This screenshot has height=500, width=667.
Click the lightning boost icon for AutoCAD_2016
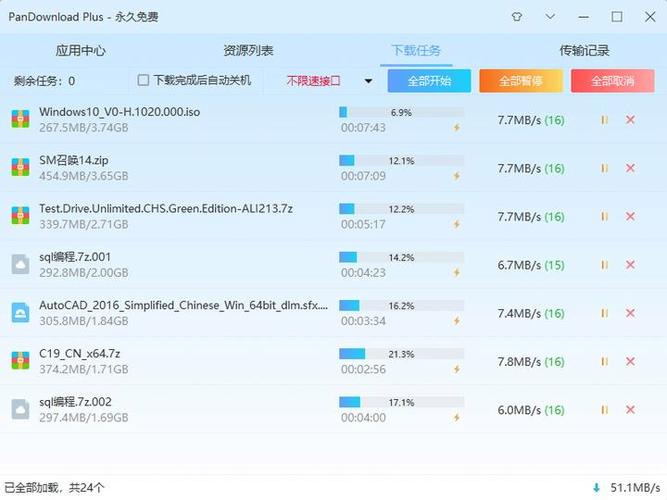click(456, 321)
